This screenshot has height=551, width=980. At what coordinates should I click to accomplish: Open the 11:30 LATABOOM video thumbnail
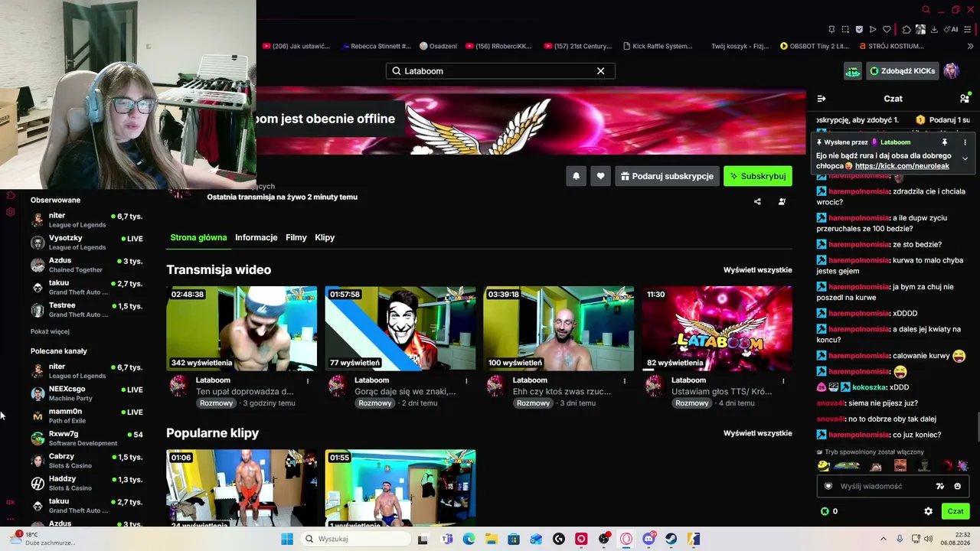(x=717, y=328)
